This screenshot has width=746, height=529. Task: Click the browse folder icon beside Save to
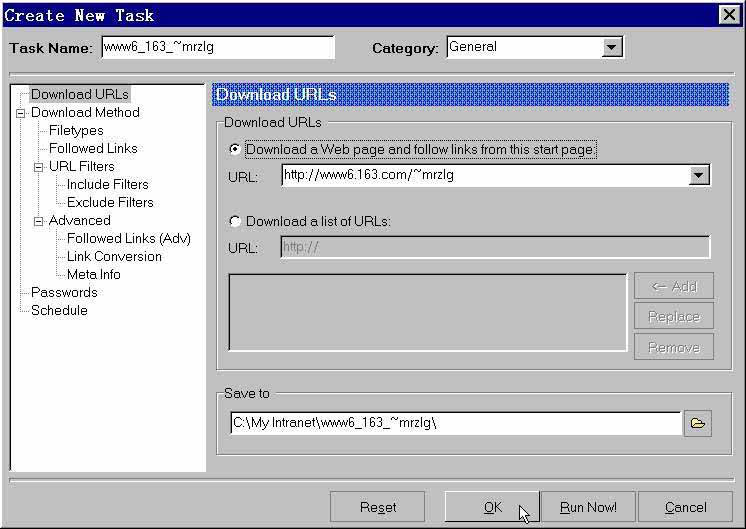pos(697,423)
